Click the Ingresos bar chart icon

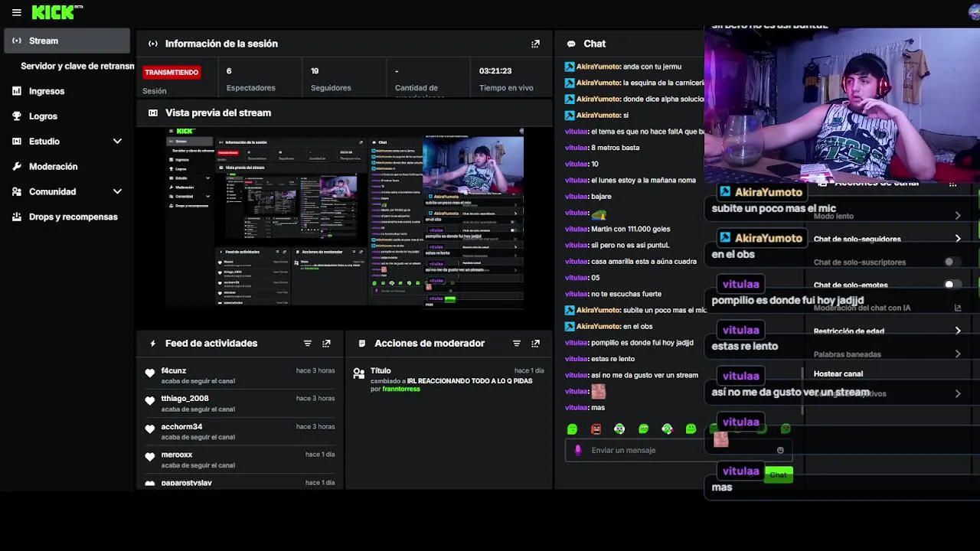coord(17,91)
